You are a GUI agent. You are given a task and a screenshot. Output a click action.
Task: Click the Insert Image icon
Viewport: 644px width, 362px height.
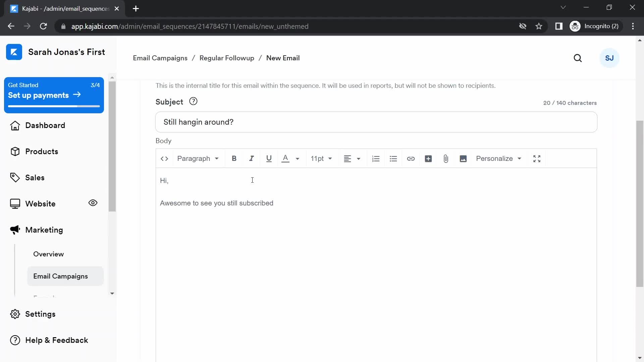coord(463,158)
